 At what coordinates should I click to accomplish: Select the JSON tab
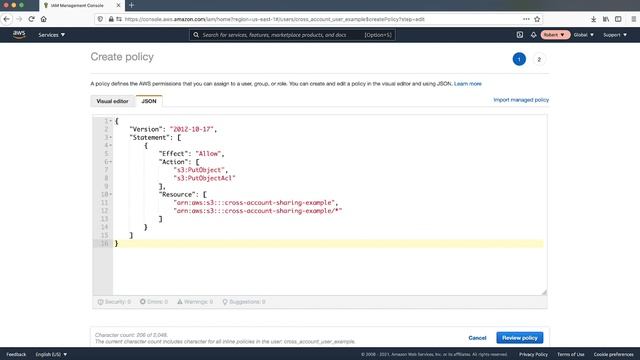point(149,101)
